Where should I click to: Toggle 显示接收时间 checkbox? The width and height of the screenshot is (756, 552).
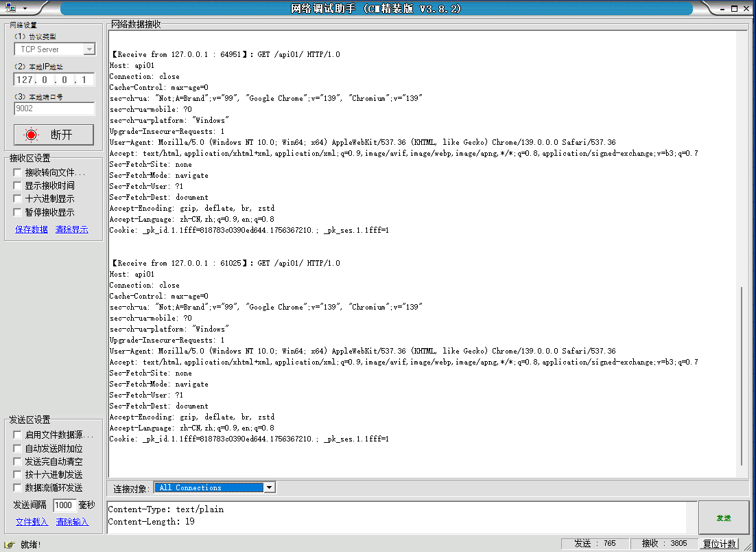[18, 185]
